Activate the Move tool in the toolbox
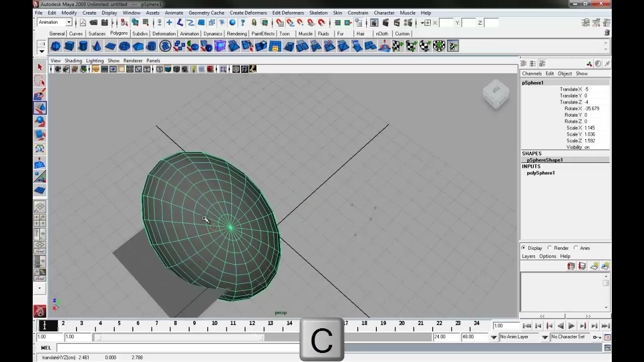644x362 pixels. click(40, 108)
